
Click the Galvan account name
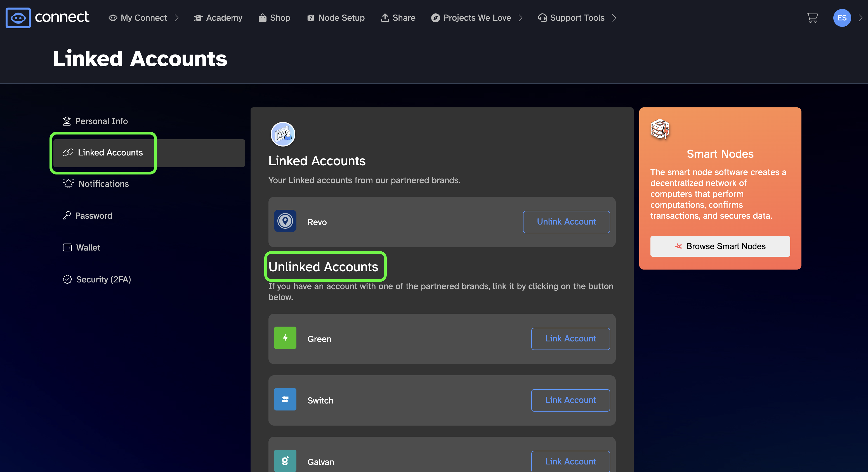click(320, 462)
